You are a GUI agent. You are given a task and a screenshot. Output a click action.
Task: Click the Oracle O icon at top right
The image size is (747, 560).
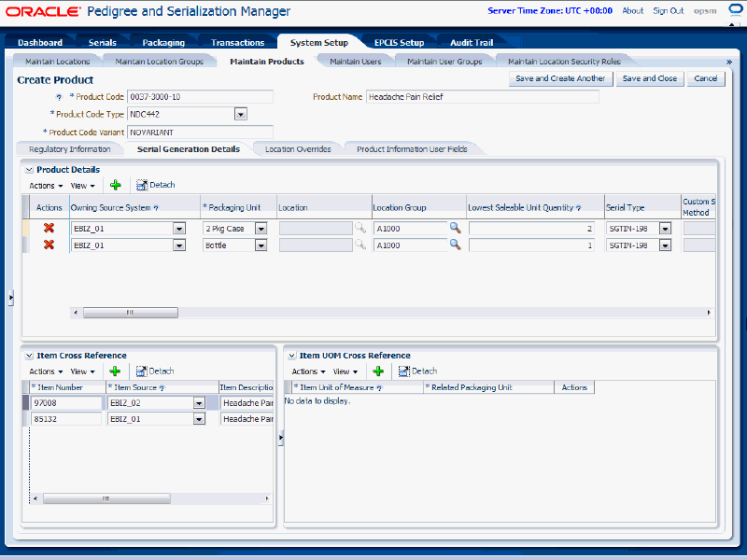tap(736, 10)
